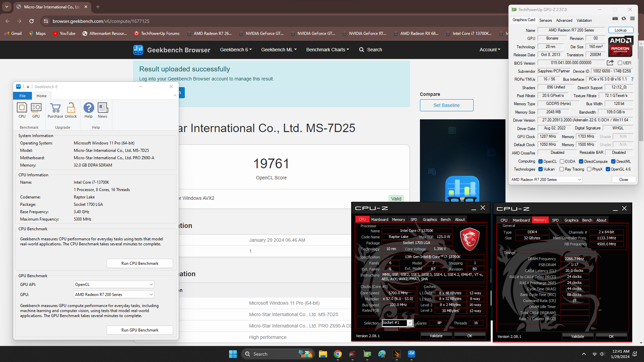This screenshot has width=644, height=362.
Task: Click the Geekbench icon in taskbar
Action: pos(412,354)
